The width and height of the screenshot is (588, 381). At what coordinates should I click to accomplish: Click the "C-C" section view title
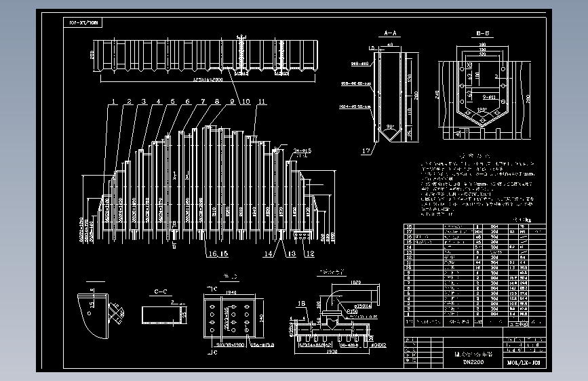click(x=161, y=292)
